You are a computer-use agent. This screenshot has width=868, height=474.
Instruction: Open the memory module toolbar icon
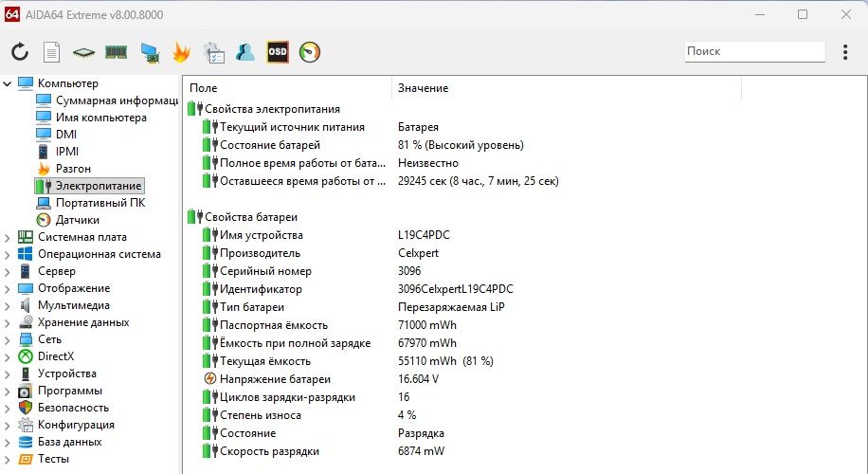[x=116, y=52]
